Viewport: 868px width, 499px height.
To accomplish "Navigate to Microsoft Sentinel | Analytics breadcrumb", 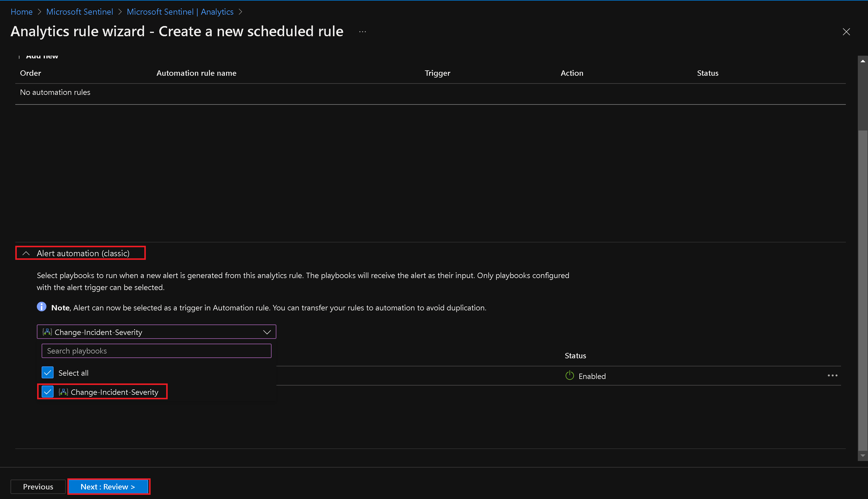I will [180, 12].
